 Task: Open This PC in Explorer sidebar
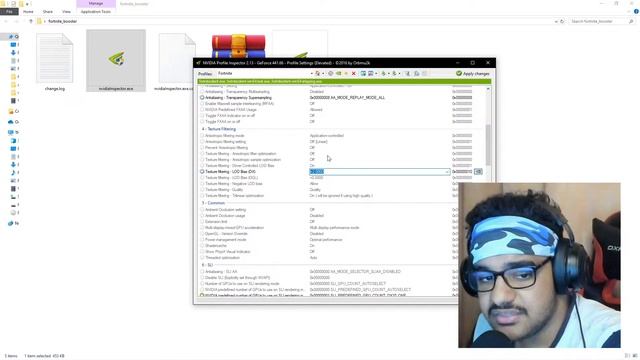click(x=11, y=132)
